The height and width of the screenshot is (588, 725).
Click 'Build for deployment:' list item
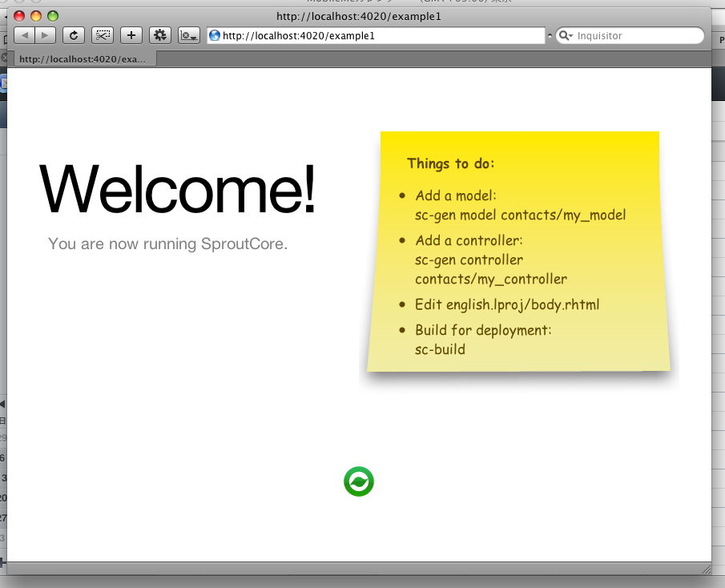point(483,330)
